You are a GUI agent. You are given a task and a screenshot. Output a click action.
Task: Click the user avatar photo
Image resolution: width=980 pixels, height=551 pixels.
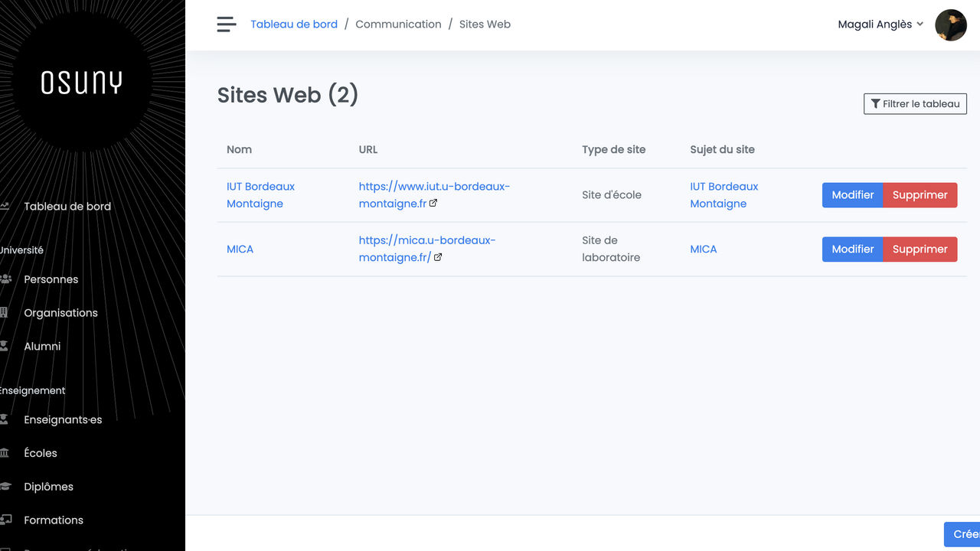point(951,24)
